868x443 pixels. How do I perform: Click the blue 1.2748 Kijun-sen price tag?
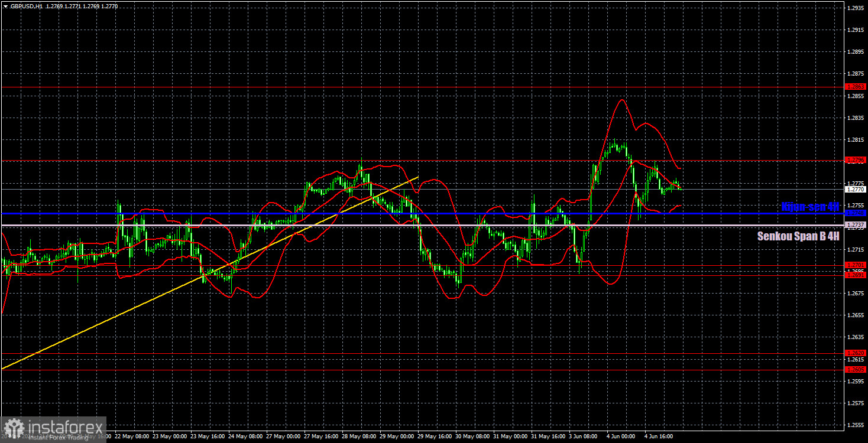pos(856,213)
